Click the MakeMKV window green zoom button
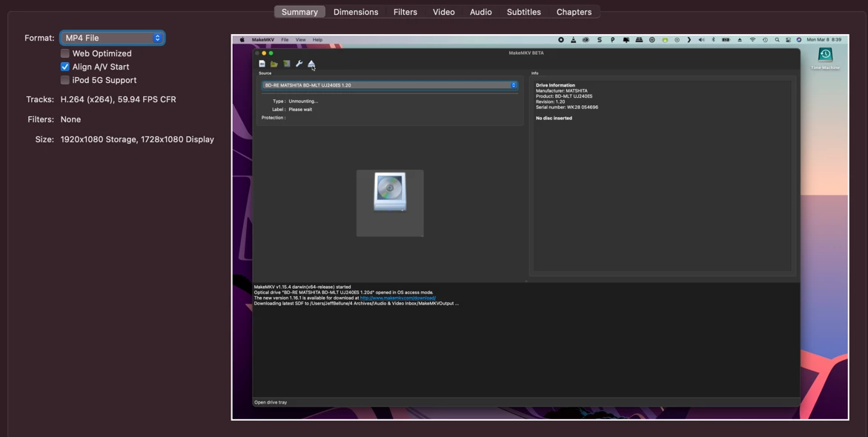This screenshot has height=437, width=868. pos(271,53)
